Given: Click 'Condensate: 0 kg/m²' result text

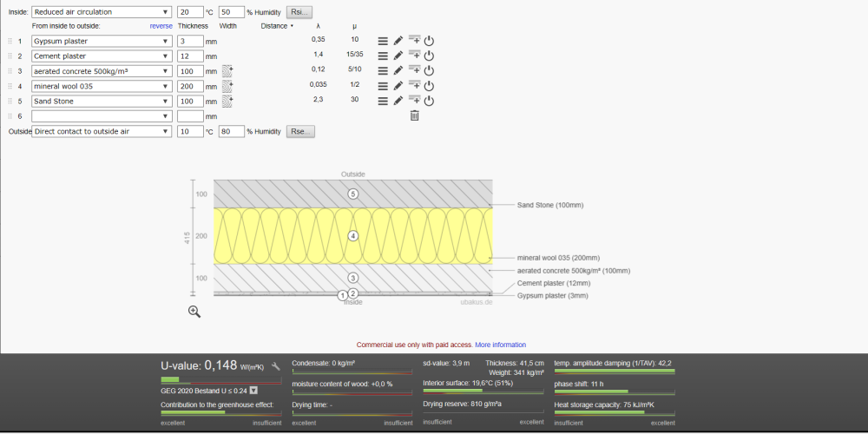Looking at the screenshot, I should click(x=323, y=363).
